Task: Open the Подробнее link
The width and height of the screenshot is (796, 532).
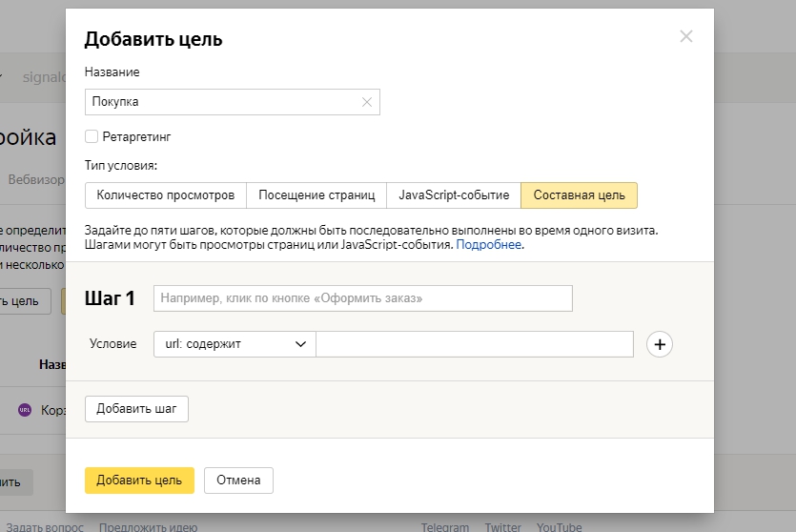Action: tap(488, 245)
